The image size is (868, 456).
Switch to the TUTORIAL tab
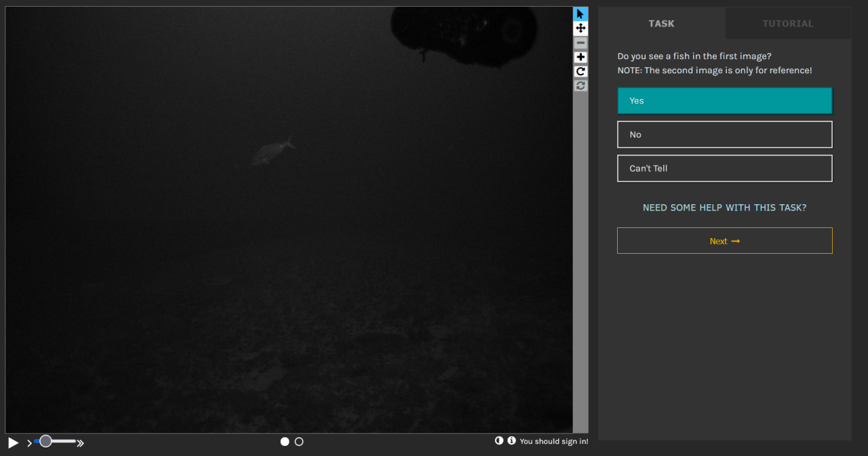coord(788,23)
